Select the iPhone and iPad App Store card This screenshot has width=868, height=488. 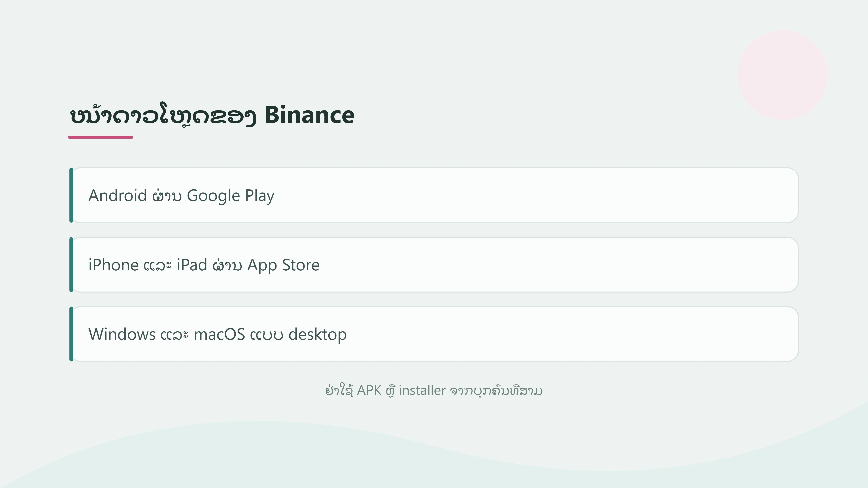(434, 265)
